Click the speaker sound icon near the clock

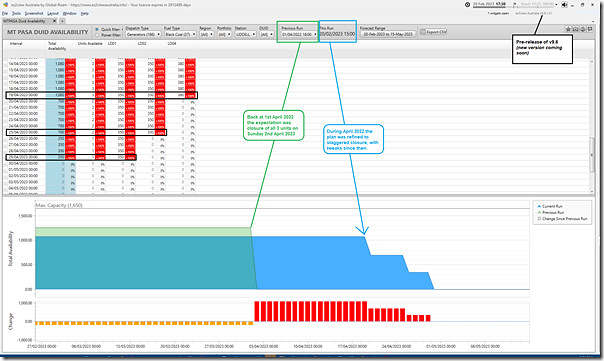[x=564, y=5]
